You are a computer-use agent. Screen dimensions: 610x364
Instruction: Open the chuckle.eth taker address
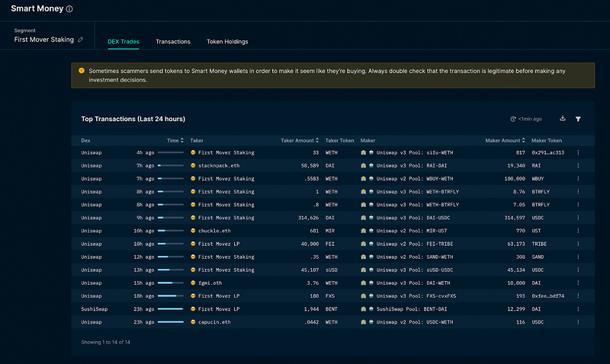[214, 231]
